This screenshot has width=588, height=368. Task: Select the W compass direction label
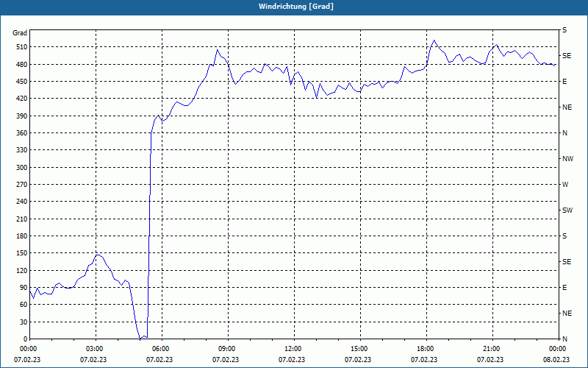coord(565,185)
